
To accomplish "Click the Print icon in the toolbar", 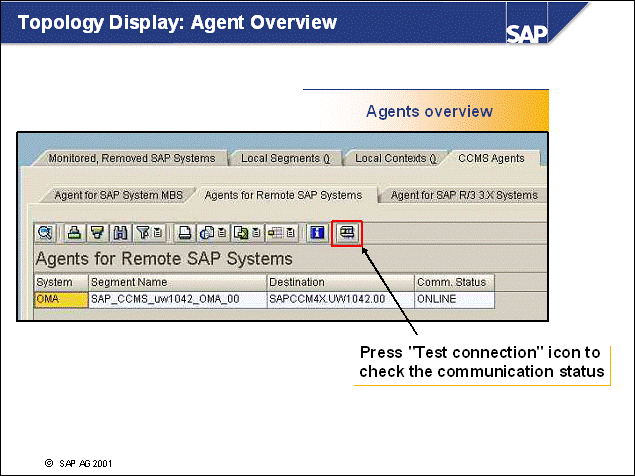I will coord(185,233).
